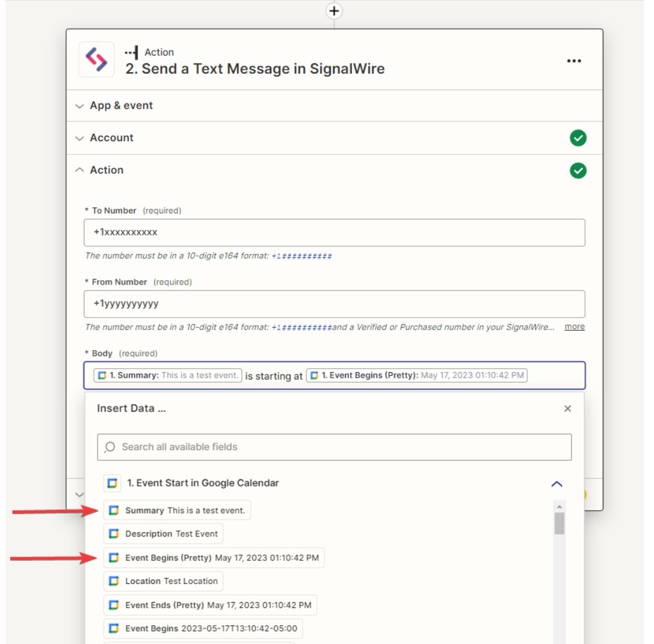Insert Description Test Event field
The width and height of the screenshot is (654, 644).
pos(164,534)
